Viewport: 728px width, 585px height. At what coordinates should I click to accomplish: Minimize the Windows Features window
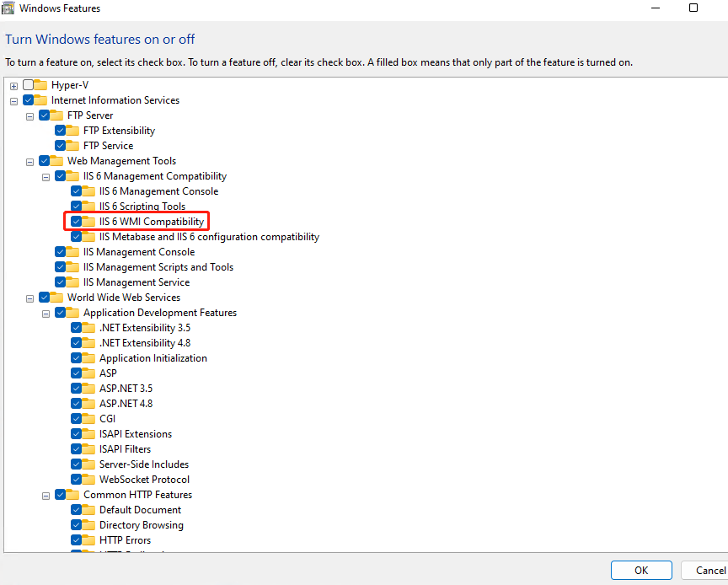tap(656, 8)
